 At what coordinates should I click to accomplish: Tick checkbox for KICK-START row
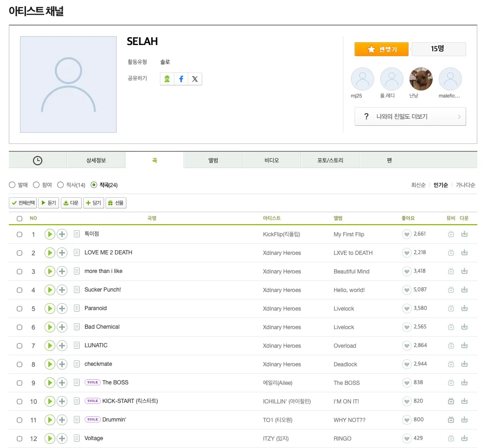[x=20, y=402]
